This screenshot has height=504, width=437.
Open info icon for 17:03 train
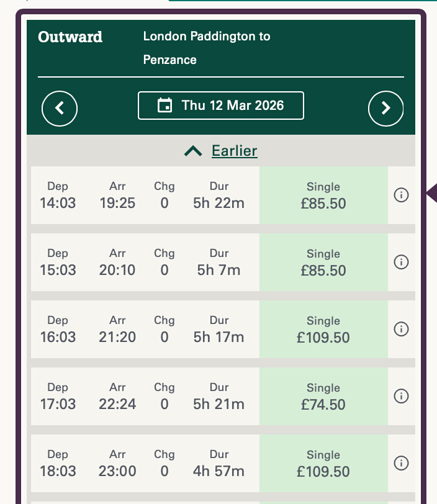402,396
